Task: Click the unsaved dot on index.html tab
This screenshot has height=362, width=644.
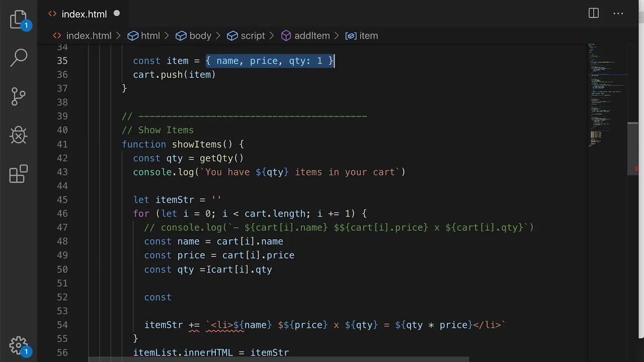Action: [117, 14]
